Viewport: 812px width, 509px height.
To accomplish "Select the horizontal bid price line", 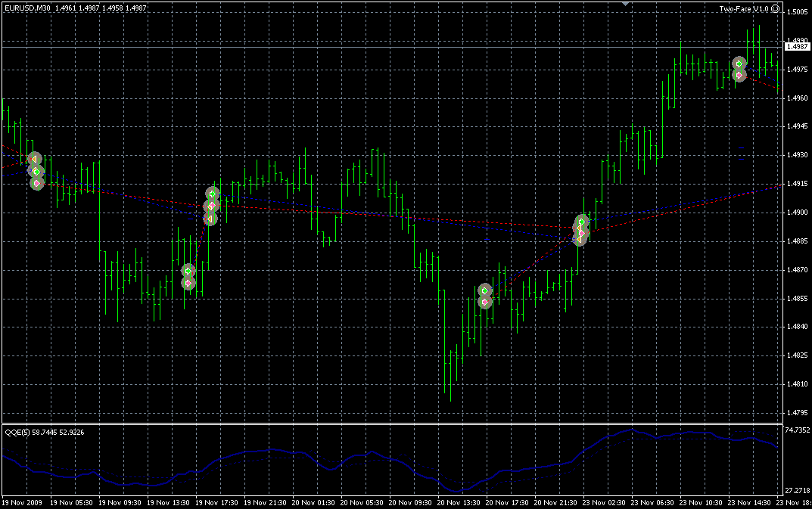I will (x=392, y=47).
